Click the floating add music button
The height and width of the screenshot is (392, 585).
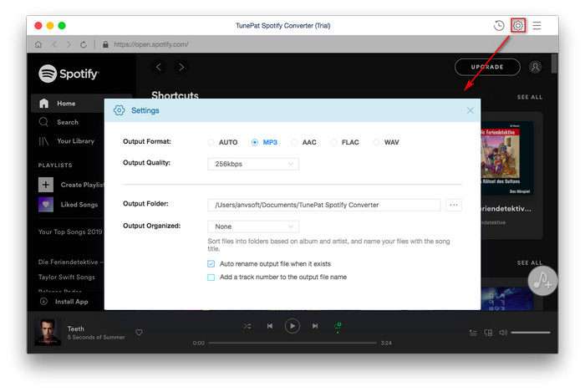pyautogui.click(x=543, y=280)
